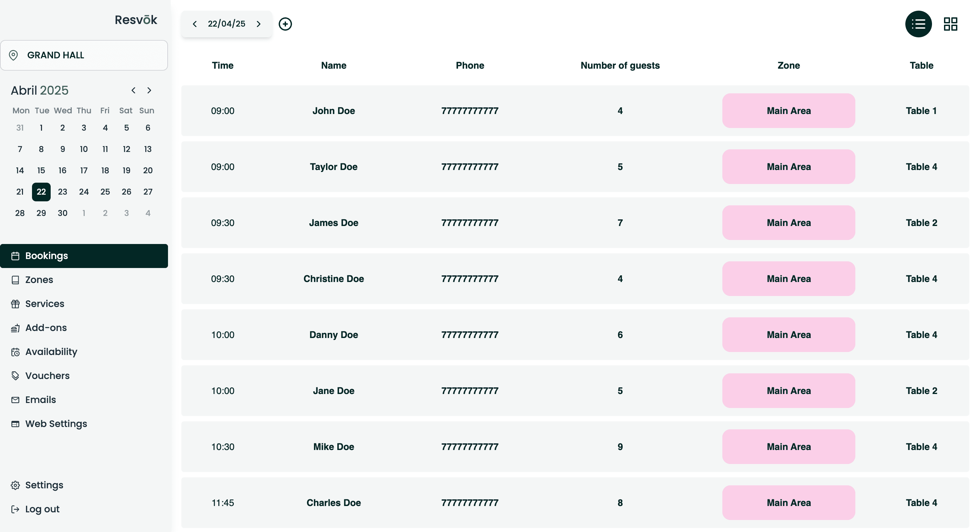980x532 pixels.
Task: Show previous month in calendar
Action: click(133, 90)
